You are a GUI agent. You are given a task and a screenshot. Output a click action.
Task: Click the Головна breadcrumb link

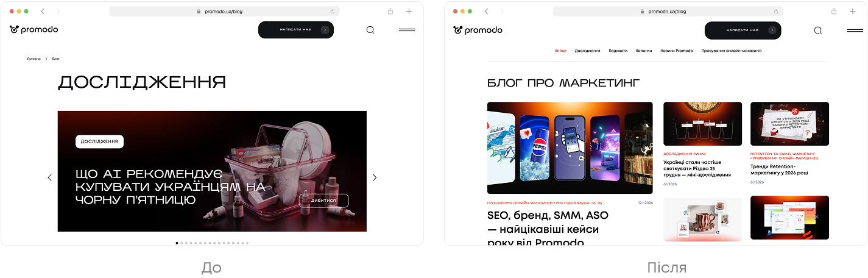point(34,59)
